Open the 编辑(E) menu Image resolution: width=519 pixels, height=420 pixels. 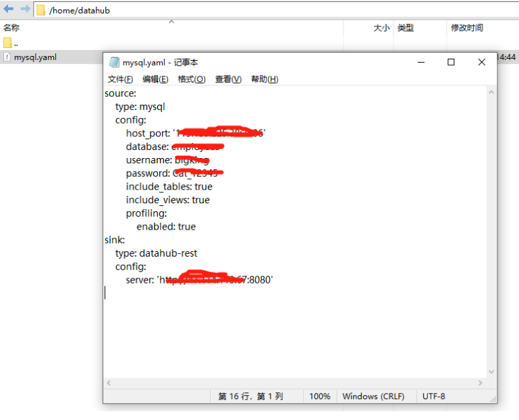coord(155,79)
